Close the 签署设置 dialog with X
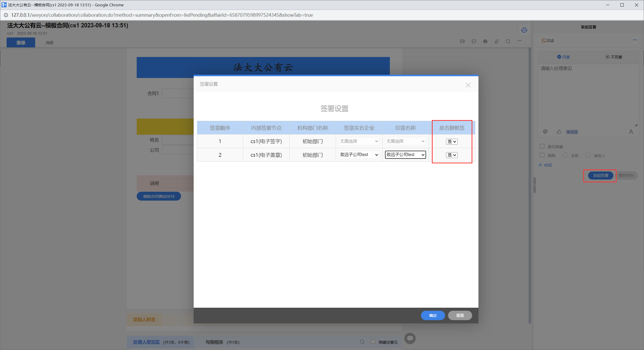This screenshot has height=350, width=644. point(468,85)
